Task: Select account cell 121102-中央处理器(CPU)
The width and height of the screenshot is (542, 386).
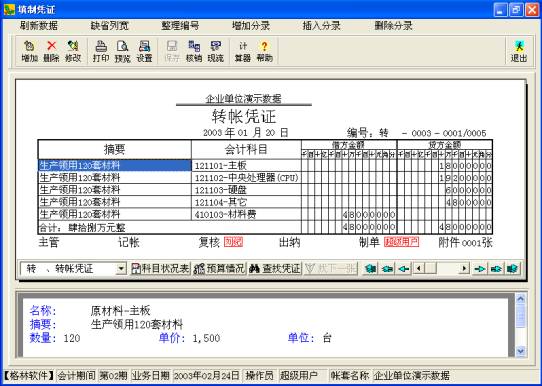Action: (x=246, y=178)
